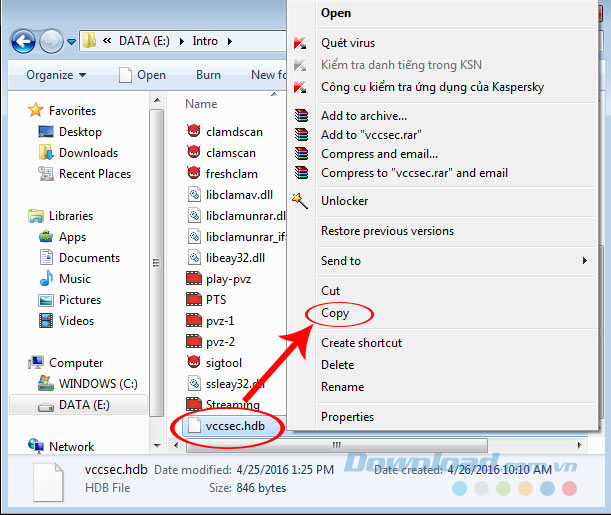Viewport: 611px width, 515px height.
Task: Select the clamscan file icon
Action: coord(194,152)
